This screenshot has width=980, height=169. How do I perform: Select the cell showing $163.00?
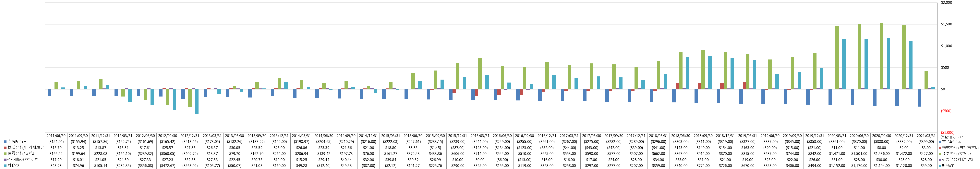point(748,148)
